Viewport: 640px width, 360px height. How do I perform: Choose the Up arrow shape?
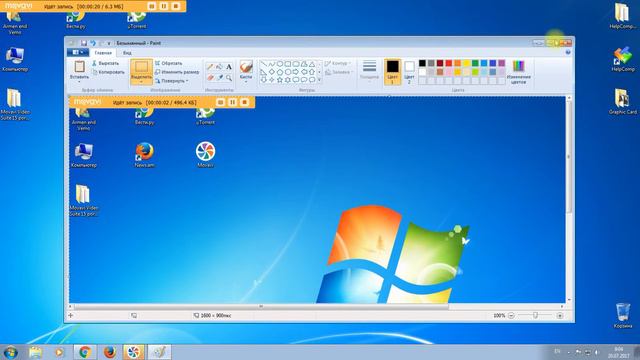(x=312, y=72)
